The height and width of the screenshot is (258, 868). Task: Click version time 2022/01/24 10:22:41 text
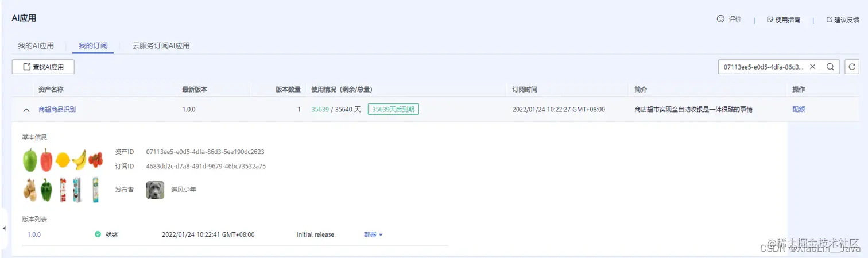[208, 234]
